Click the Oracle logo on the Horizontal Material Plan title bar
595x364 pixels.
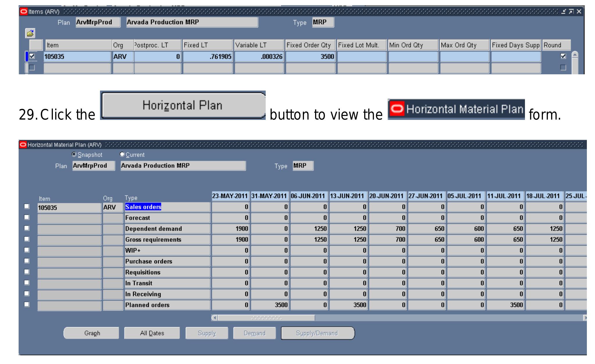[23, 144]
